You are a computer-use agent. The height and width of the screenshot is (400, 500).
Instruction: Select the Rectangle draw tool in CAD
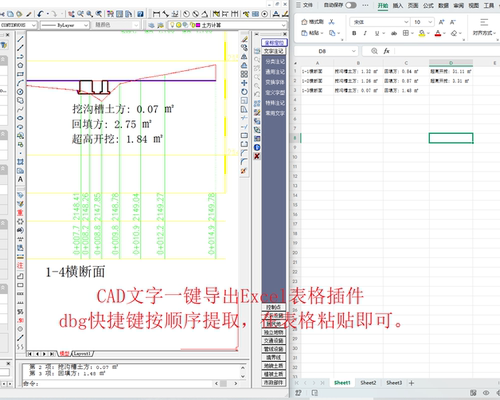tap(20, 74)
